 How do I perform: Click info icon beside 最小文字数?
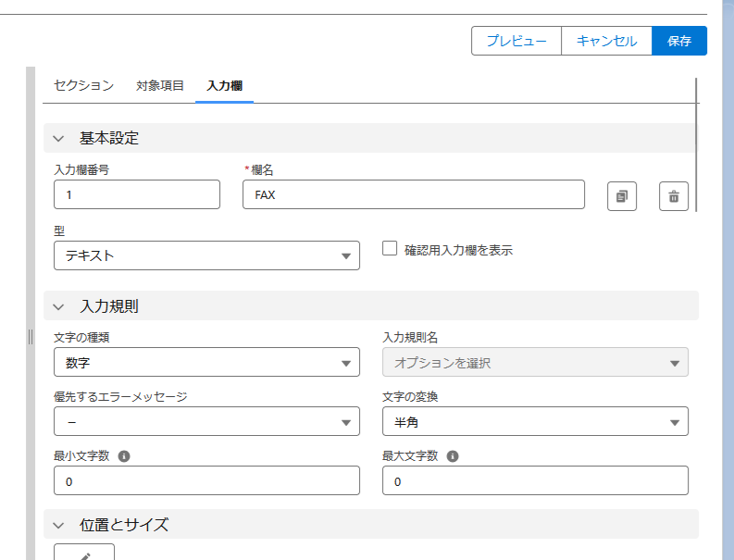point(124,456)
